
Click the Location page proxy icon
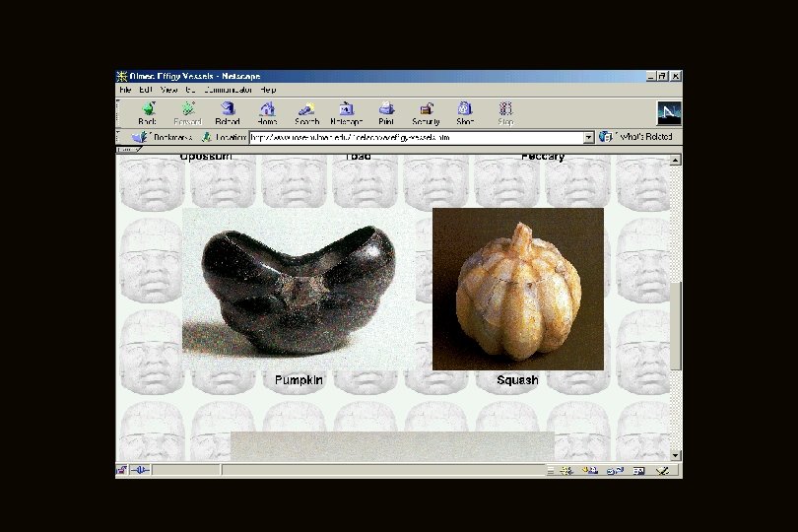[207, 137]
